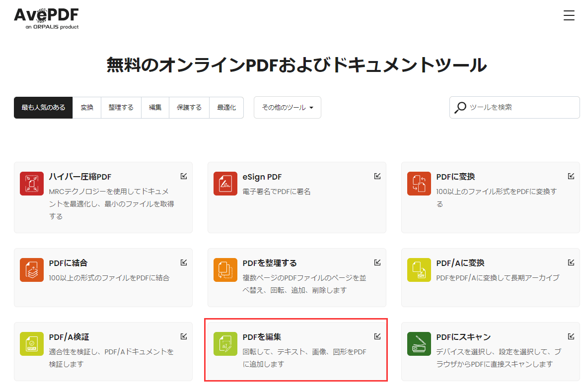The width and height of the screenshot is (583, 392).
Task: Click the PDF/Aに変換 tool icon
Action: pos(419,269)
